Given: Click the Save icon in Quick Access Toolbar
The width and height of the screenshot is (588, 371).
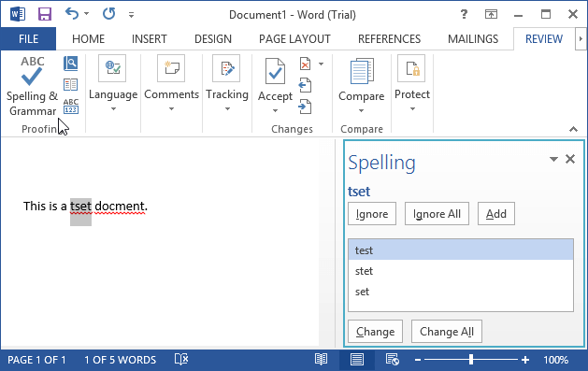Looking at the screenshot, I should pyautogui.click(x=45, y=15).
